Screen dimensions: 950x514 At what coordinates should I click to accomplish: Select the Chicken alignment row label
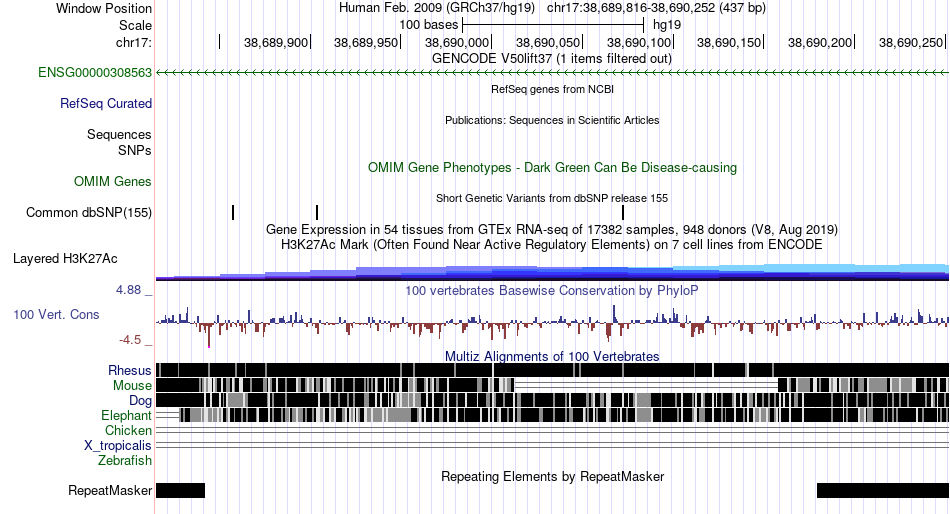point(128,430)
